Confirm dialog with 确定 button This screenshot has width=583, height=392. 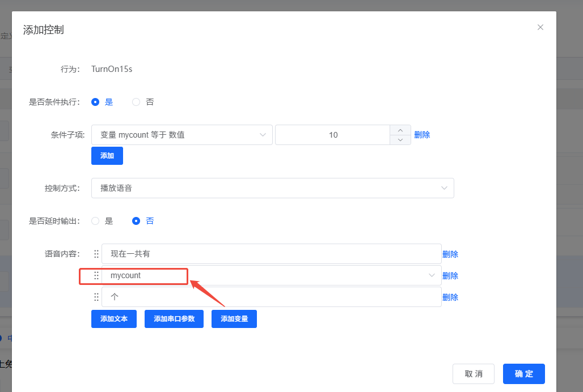(x=523, y=374)
